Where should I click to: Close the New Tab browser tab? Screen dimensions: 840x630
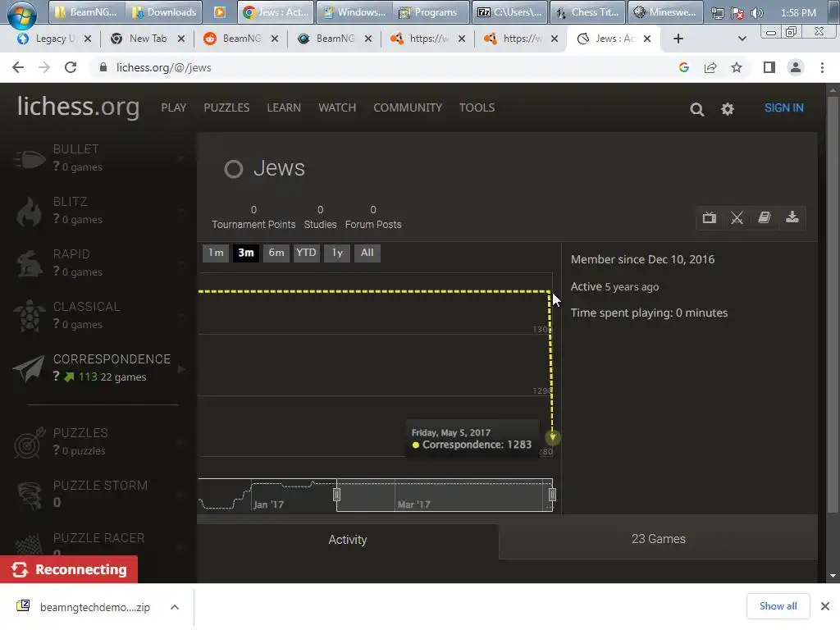[x=181, y=39]
